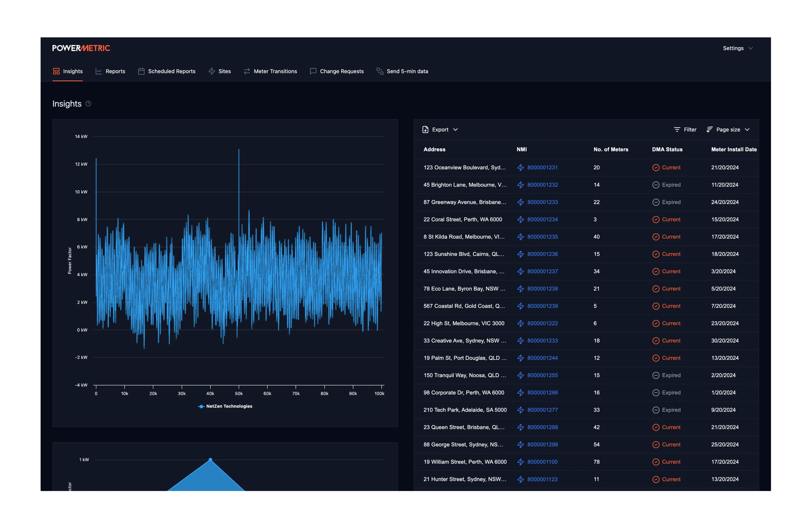Go to the Scheduled Reports tab
The image size is (812, 528).
pyautogui.click(x=166, y=71)
